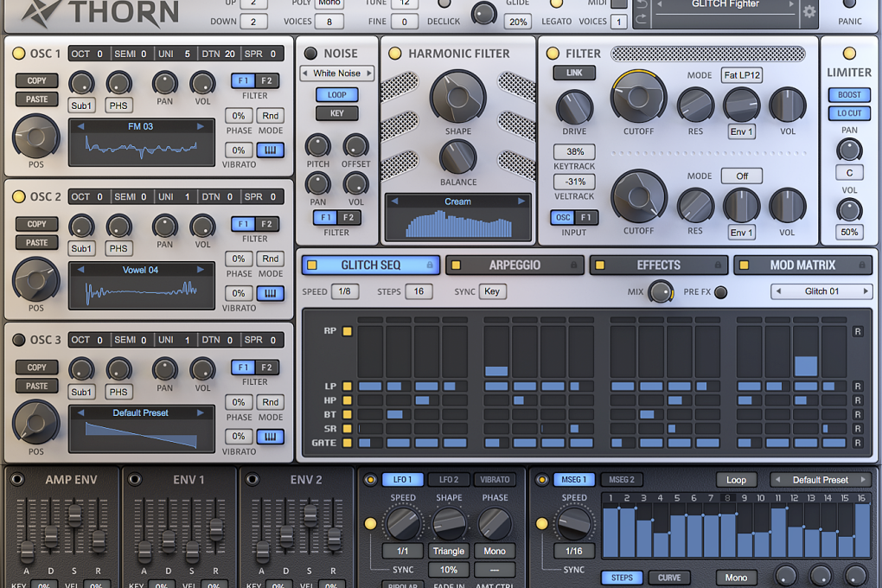Enable the NOISE power LED
Screen dimensions: 882x588
point(310,54)
